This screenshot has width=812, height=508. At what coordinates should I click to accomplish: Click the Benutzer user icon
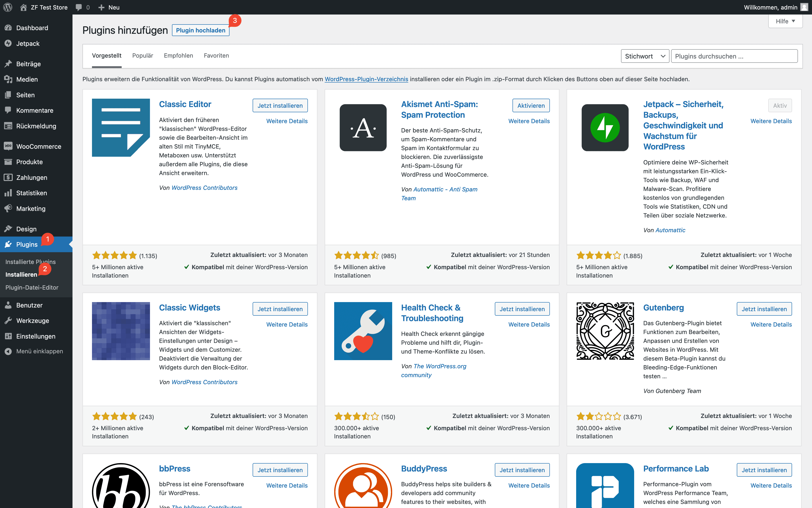coord(8,305)
